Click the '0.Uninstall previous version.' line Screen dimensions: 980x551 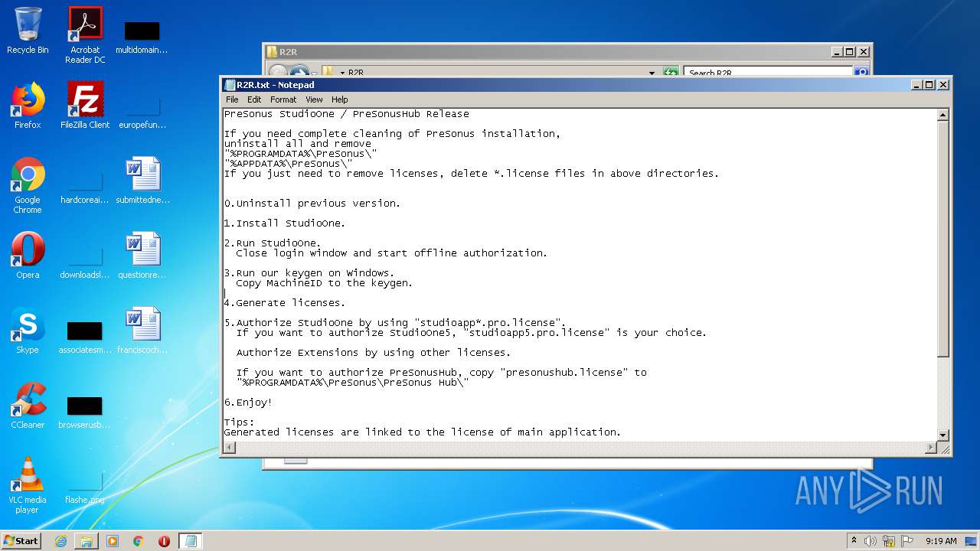pyautogui.click(x=312, y=203)
